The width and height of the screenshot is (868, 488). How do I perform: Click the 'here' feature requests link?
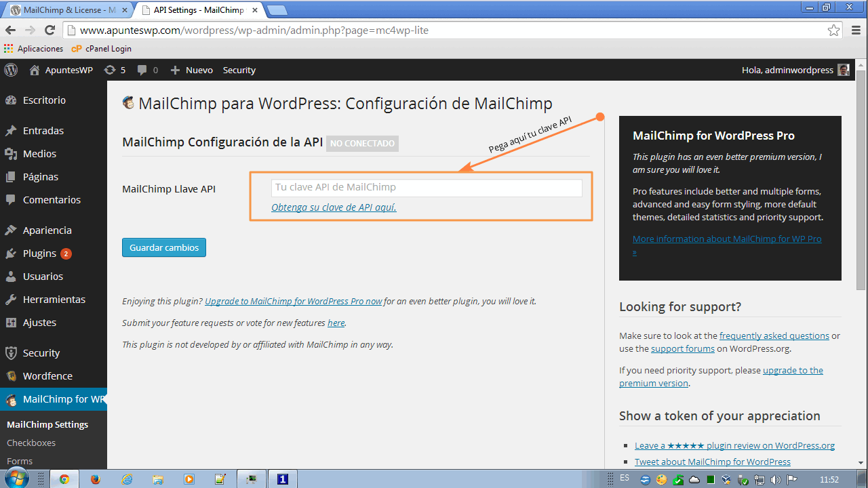tap(336, 323)
